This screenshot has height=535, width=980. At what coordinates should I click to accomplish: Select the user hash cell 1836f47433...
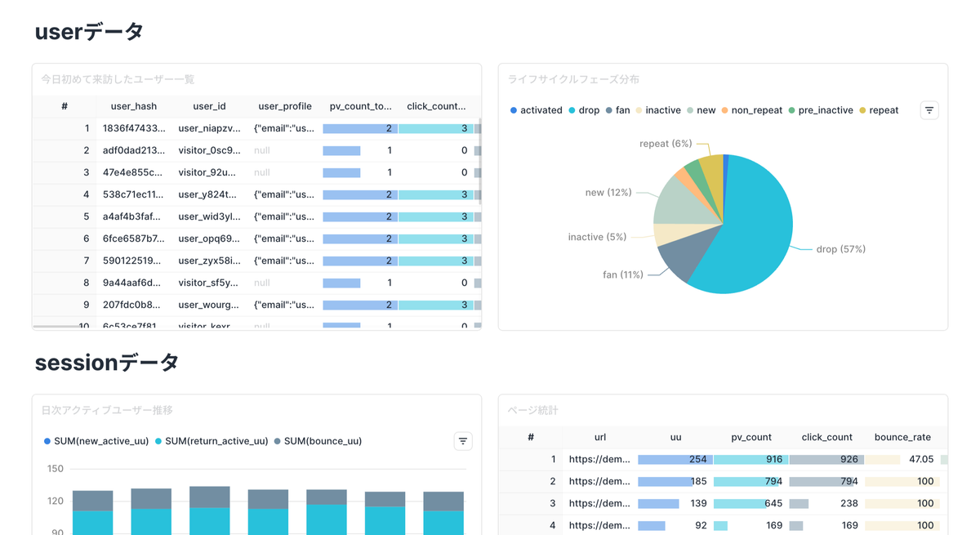pos(134,128)
